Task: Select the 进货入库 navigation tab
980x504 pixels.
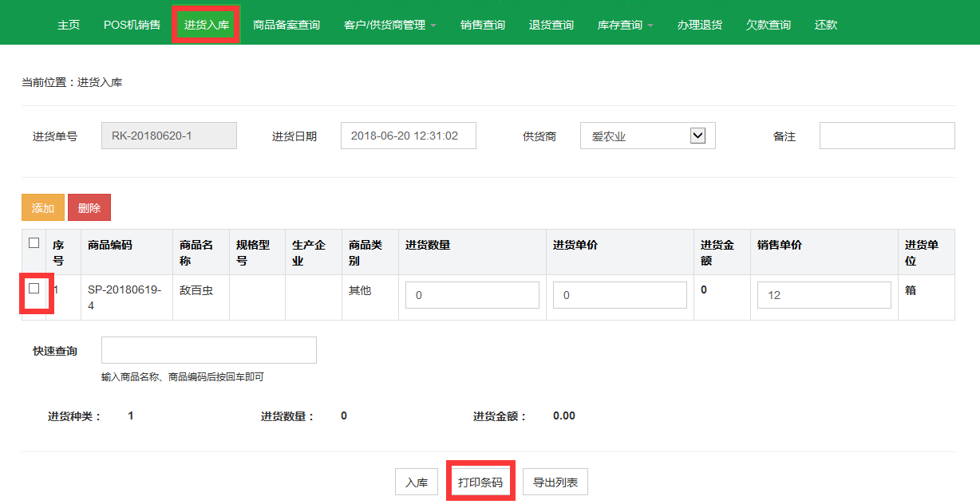Action: (207, 25)
